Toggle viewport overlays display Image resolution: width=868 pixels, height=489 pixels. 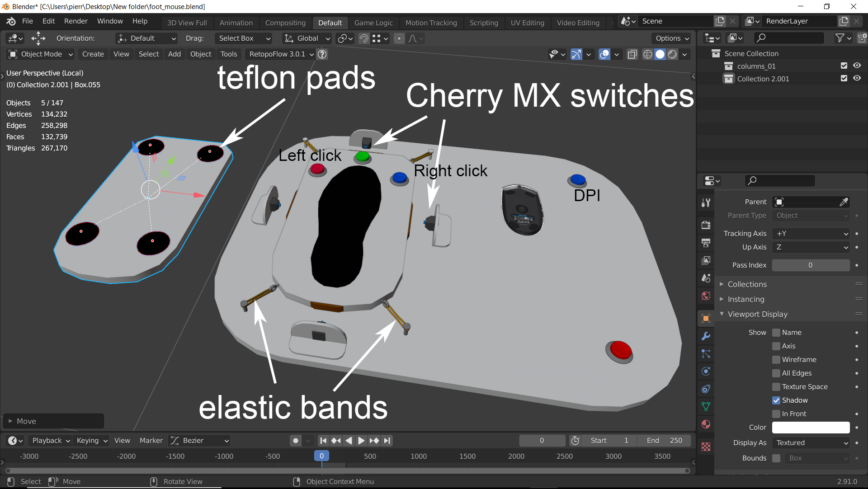tap(604, 54)
